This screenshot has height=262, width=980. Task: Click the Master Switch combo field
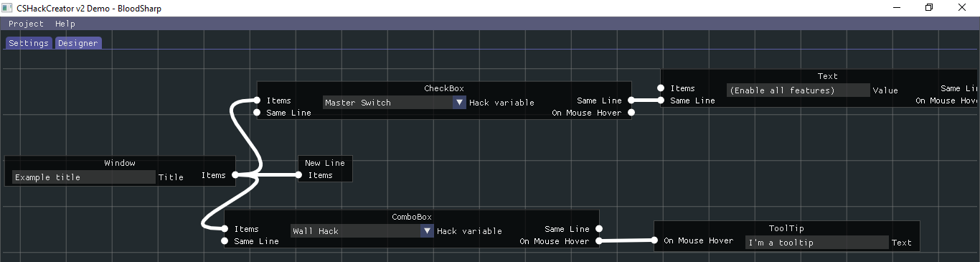[x=395, y=103]
